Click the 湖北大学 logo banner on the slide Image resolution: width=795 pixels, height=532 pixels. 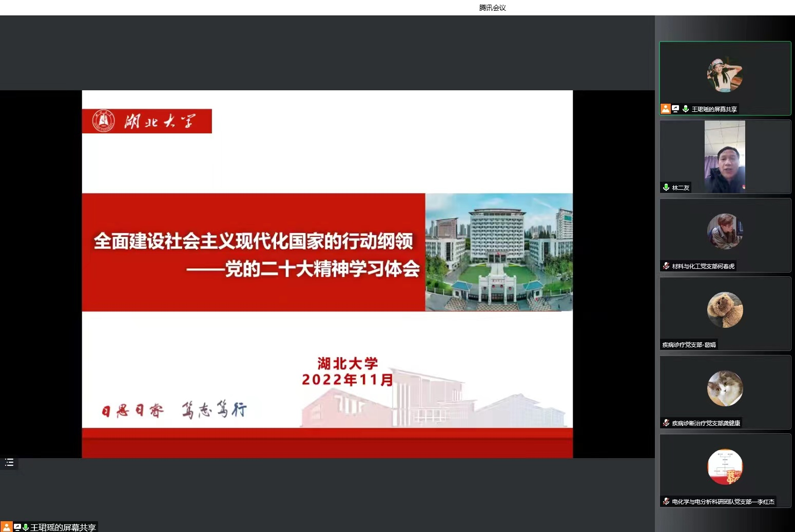[147, 121]
